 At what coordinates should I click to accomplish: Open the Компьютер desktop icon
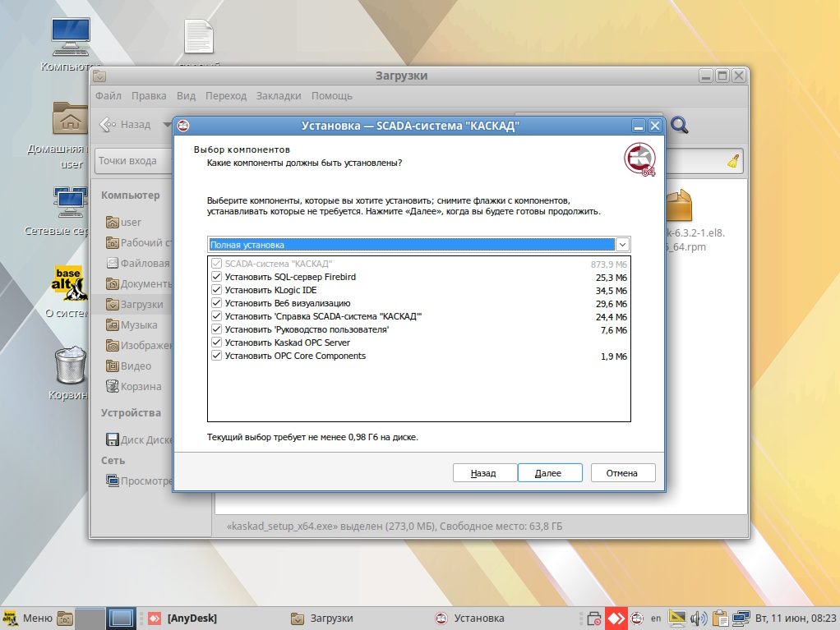coord(71,38)
